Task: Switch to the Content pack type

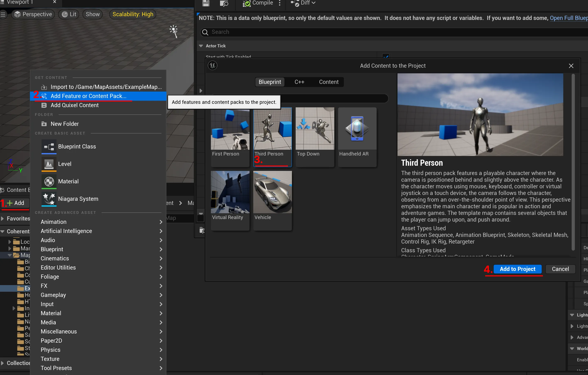Action: coord(328,82)
